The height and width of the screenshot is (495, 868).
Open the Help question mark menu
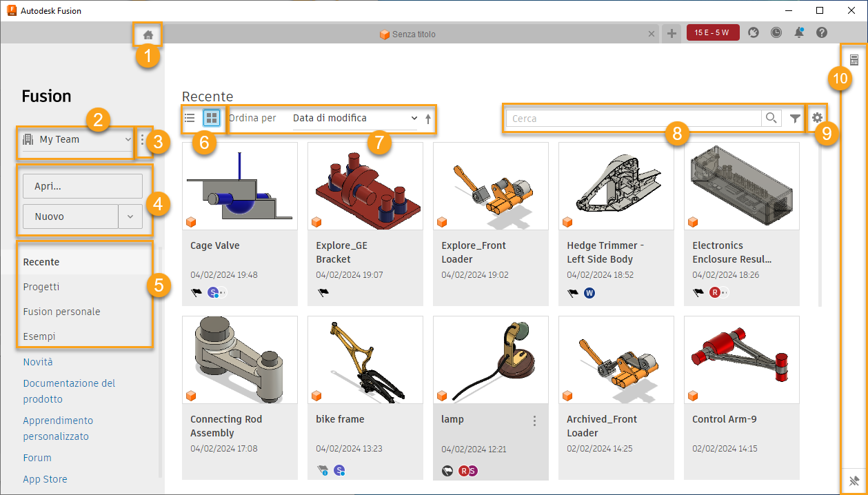coord(822,32)
